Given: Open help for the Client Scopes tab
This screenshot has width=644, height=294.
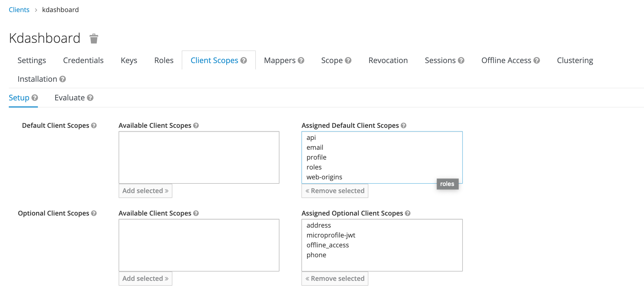Looking at the screenshot, I should [x=244, y=60].
